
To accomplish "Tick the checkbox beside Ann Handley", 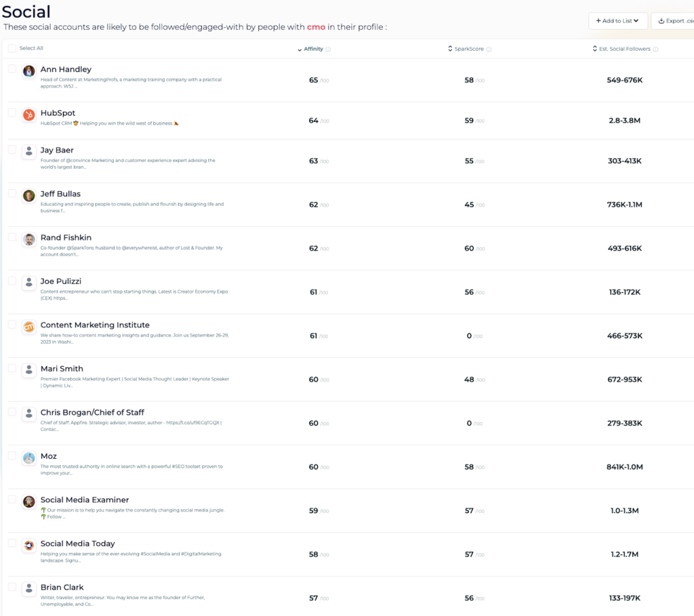I will tap(12, 69).
